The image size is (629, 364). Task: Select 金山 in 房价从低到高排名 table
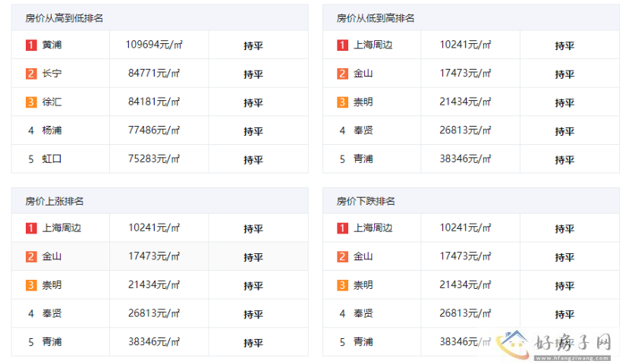[363, 74]
